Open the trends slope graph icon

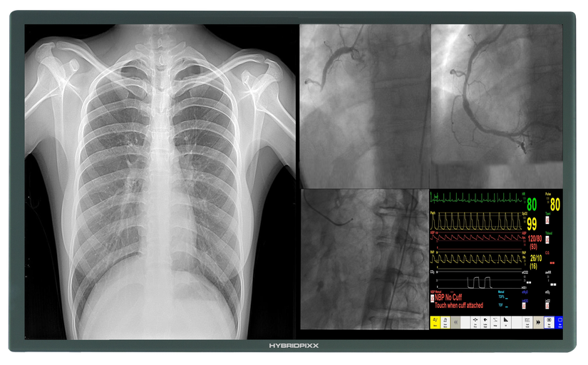506,322
